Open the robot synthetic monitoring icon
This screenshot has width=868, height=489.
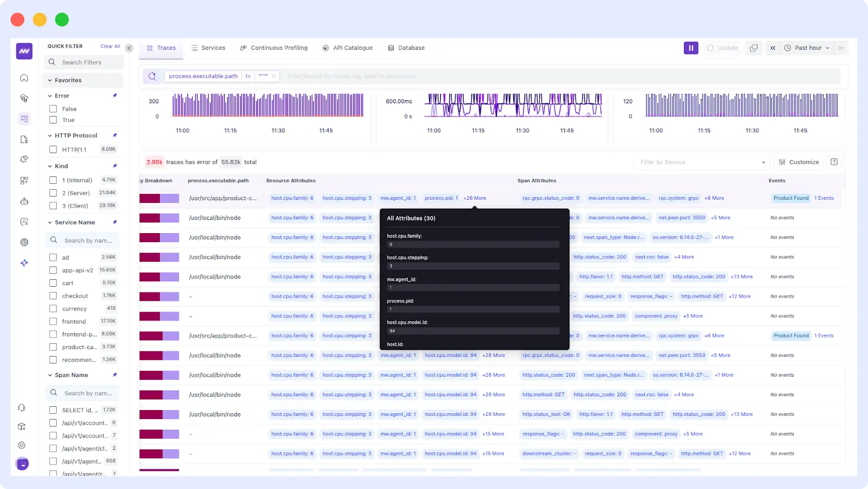coord(24,201)
